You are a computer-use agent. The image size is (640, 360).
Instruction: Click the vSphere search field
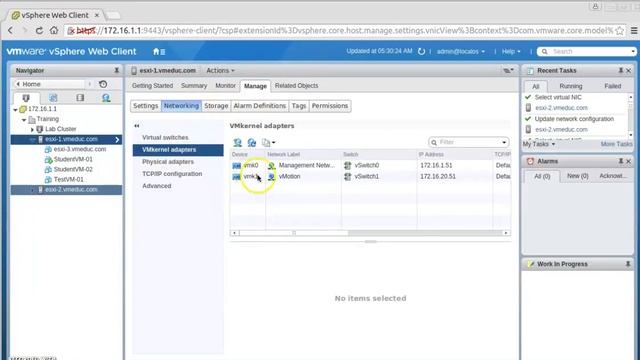pos(587,51)
